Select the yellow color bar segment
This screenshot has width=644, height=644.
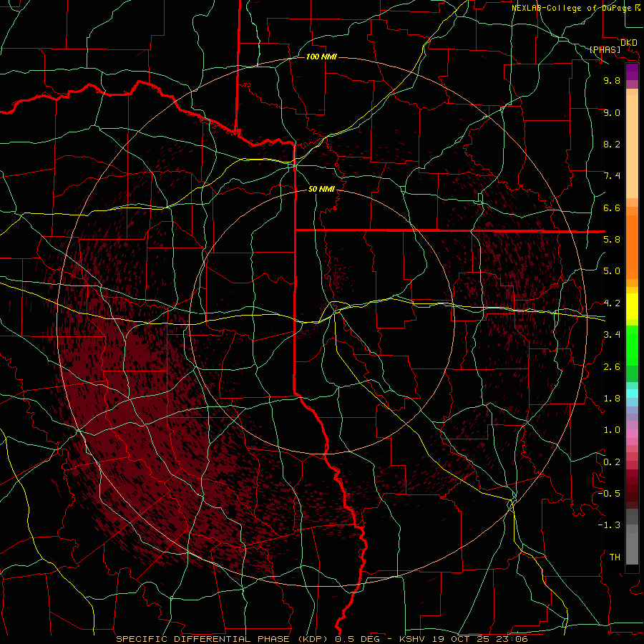pos(632,306)
